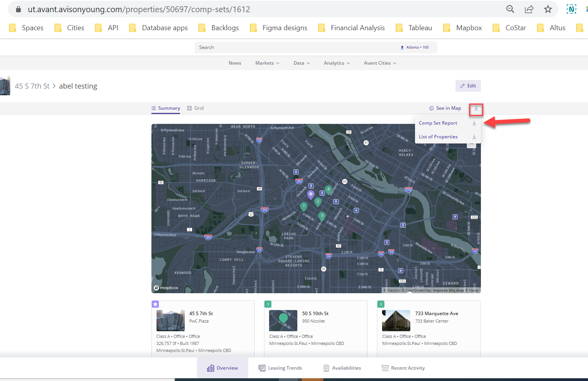Open the Leasing Trends section

pyautogui.click(x=280, y=368)
